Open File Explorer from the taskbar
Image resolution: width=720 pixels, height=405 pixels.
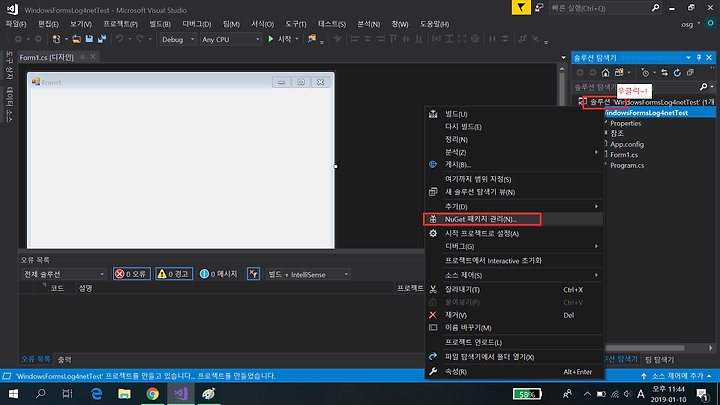(x=124, y=394)
